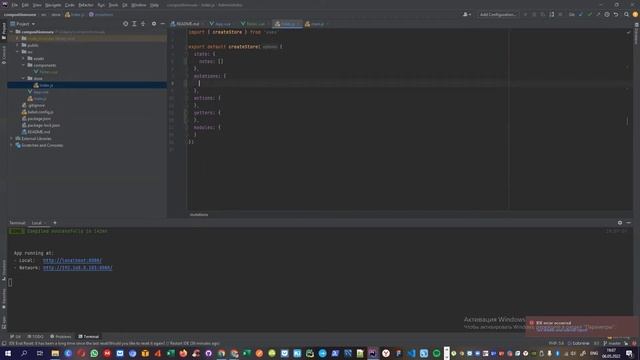Open Windows taskbar search

24,353
